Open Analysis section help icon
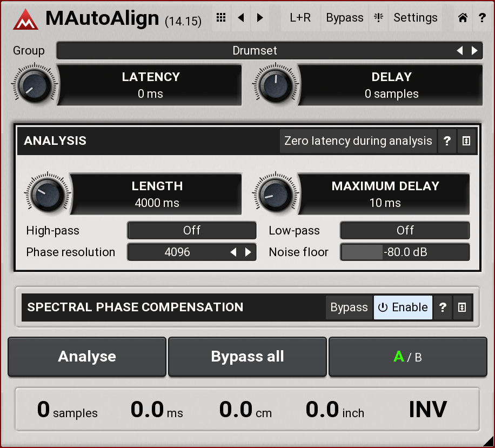This screenshot has width=495, height=448. (x=447, y=141)
